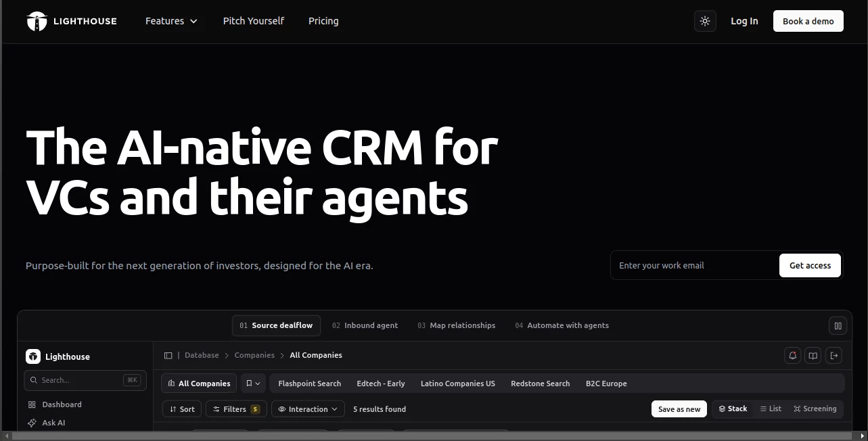Expand the Interaction dropdown
Image resolution: width=868 pixels, height=441 pixels.
tap(308, 409)
